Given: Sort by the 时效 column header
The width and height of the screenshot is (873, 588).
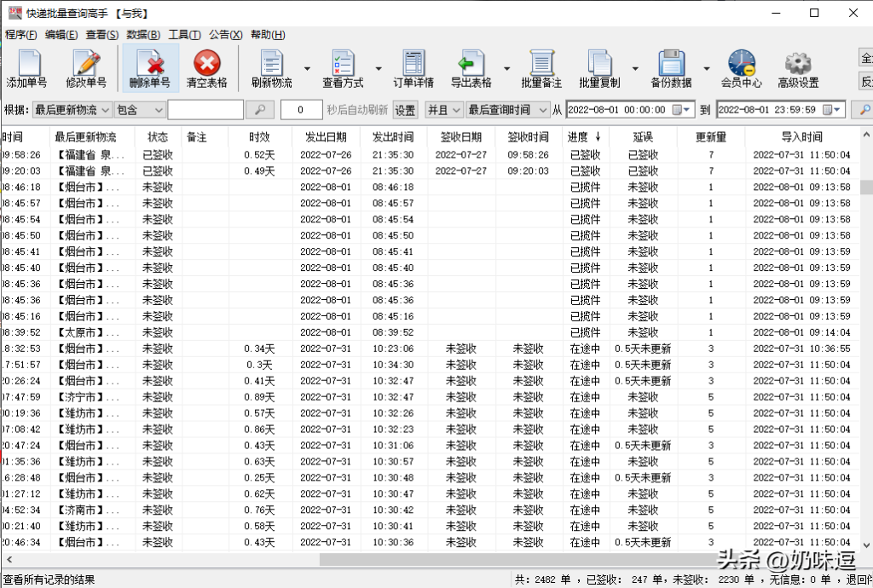Looking at the screenshot, I should [259, 137].
